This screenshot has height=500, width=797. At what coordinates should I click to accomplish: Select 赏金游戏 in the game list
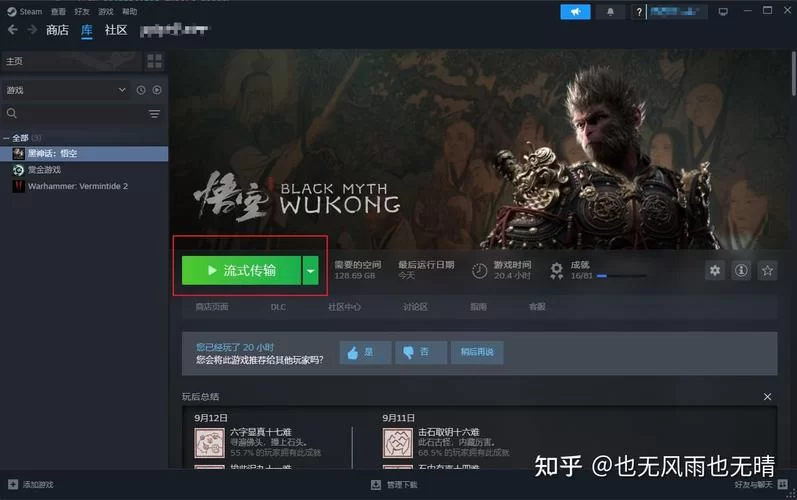tap(84, 170)
